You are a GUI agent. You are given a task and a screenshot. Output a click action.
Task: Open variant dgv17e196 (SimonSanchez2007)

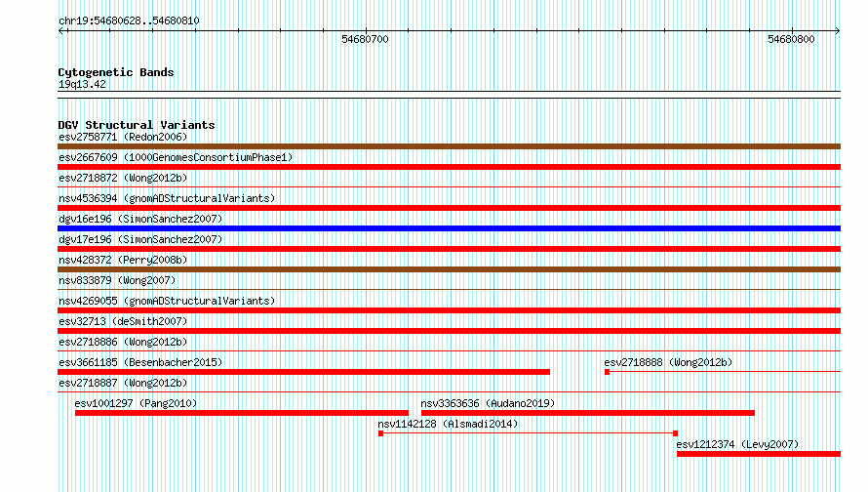click(x=140, y=239)
